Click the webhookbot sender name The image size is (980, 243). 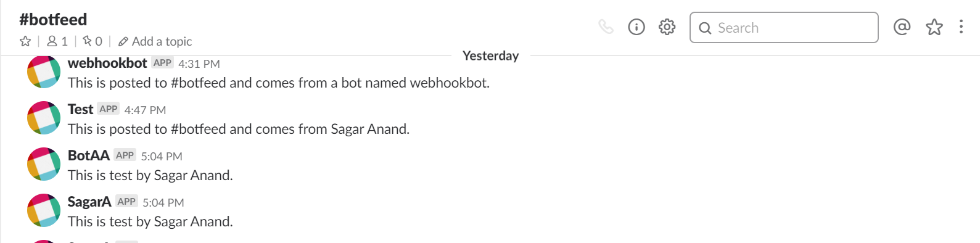[x=107, y=63]
